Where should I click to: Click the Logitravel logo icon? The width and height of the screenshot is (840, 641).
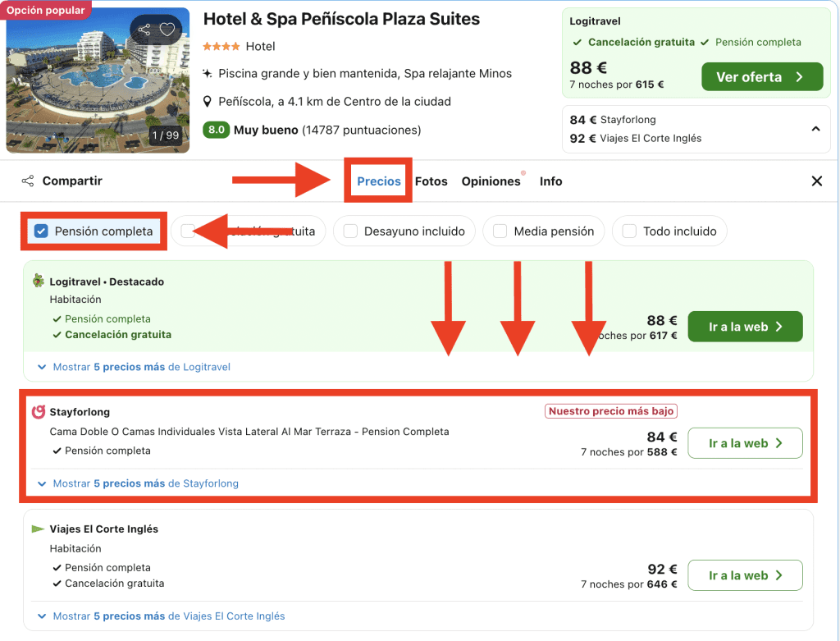pyautogui.click(x=38, y=282)
